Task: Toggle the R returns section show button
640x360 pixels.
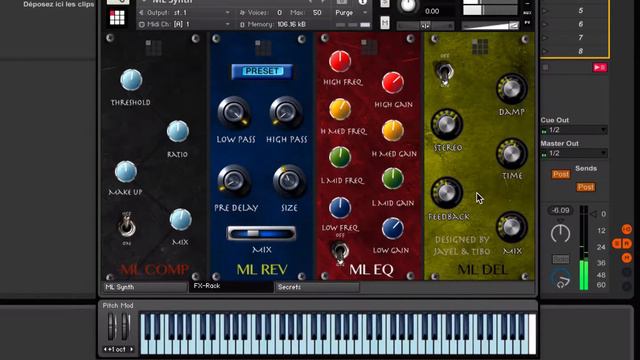Action: 627,244
